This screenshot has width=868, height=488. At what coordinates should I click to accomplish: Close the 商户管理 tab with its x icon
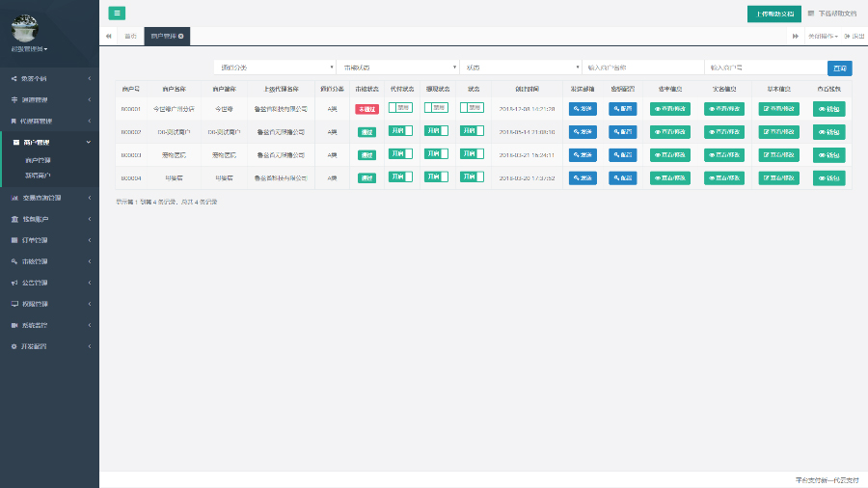click(x=181, y=36)
